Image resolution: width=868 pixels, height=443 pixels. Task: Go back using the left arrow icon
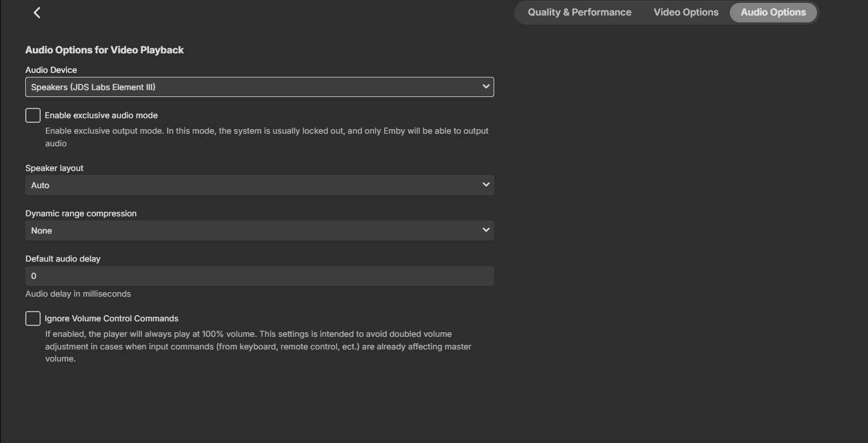37,13
